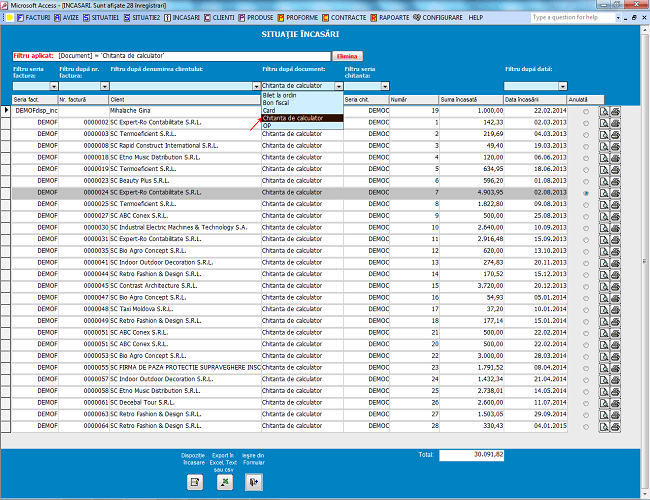Expand the client name filter dropdown
The height and width of the screenshot is (500, 650).
(256, 86)
